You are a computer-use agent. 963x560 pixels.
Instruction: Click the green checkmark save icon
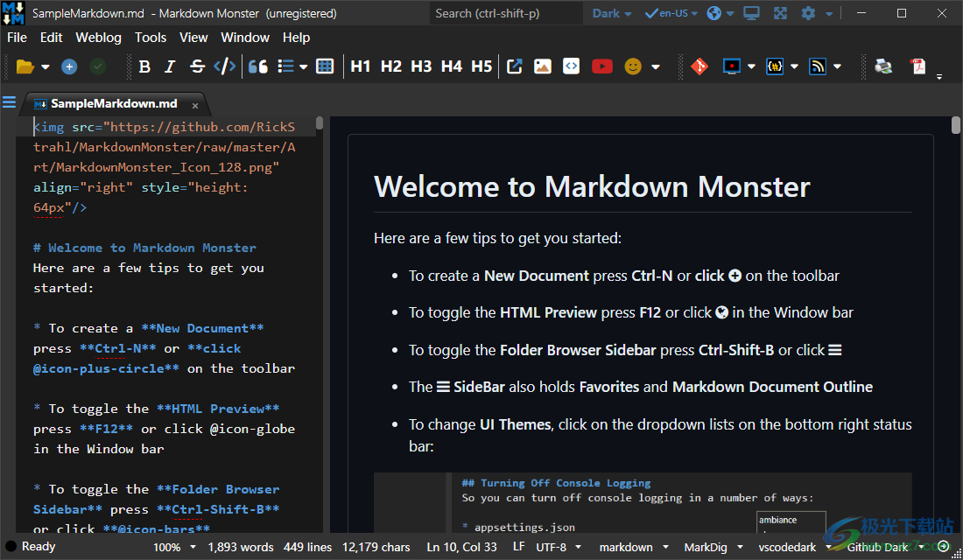98,66
